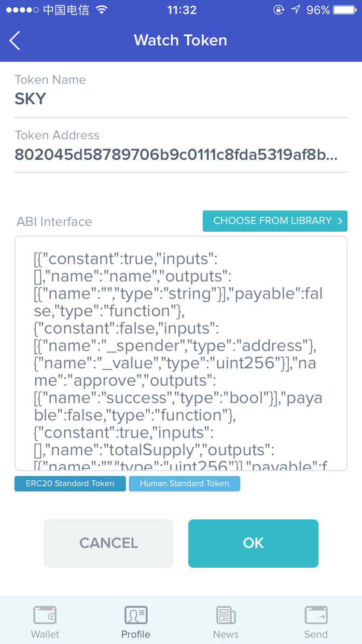The height and width of the screenshot is (644, 362).
Task: Confirm with the OK button
Action: (253, 543)
